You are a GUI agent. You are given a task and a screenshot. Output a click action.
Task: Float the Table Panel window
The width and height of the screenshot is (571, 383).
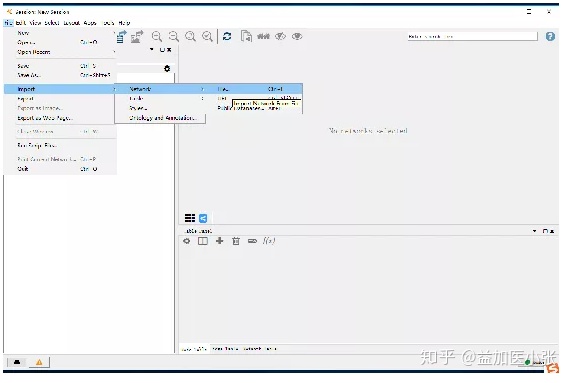pyautogui.click(x=545, y=231)
